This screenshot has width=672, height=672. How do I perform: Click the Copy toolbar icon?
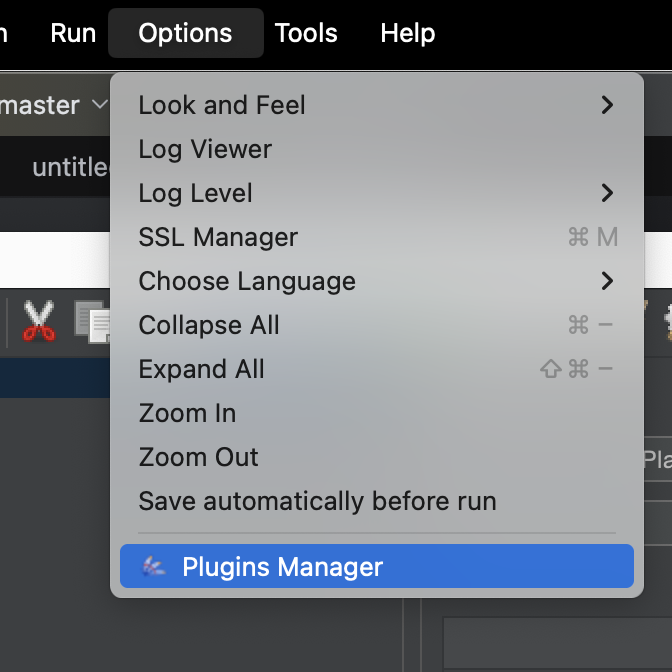click(92, 322)
